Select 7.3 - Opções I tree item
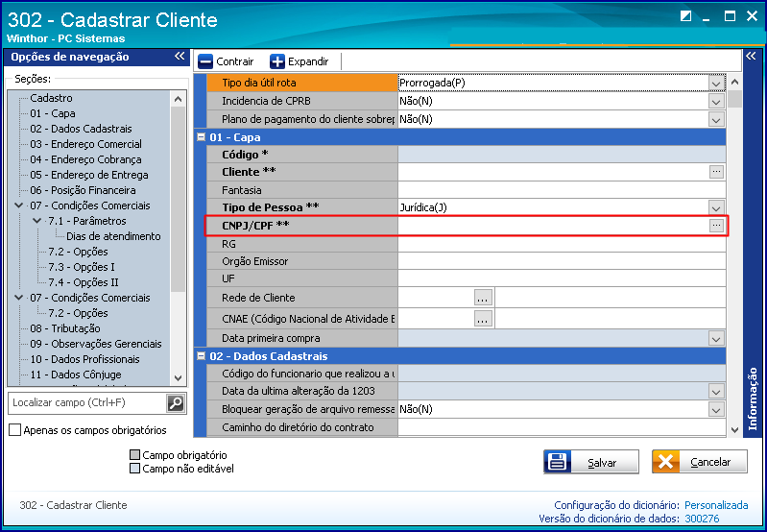This screenshot has width=767, height=532. click(82, 267)
